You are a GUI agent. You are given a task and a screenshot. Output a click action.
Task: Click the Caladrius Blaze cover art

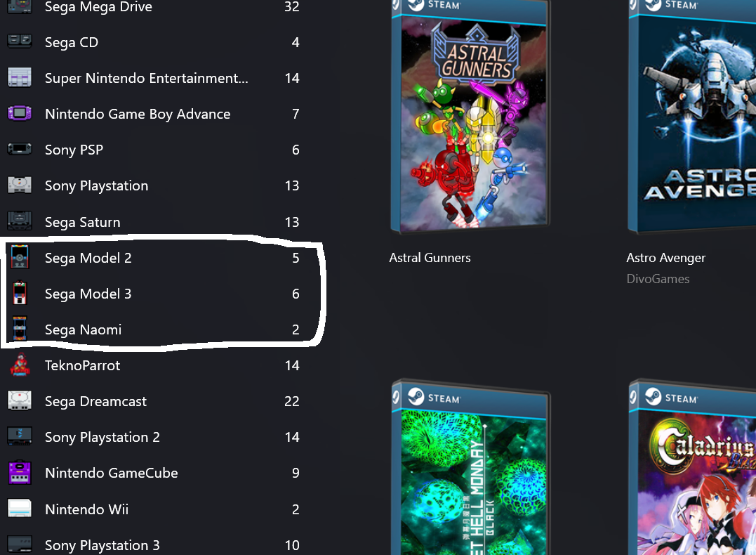coord(692,467)
